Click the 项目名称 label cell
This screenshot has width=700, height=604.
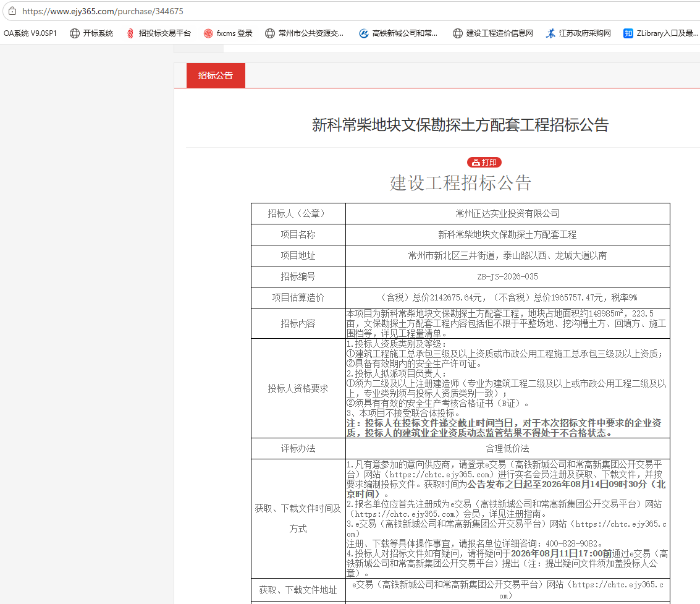tap(298, 234)
